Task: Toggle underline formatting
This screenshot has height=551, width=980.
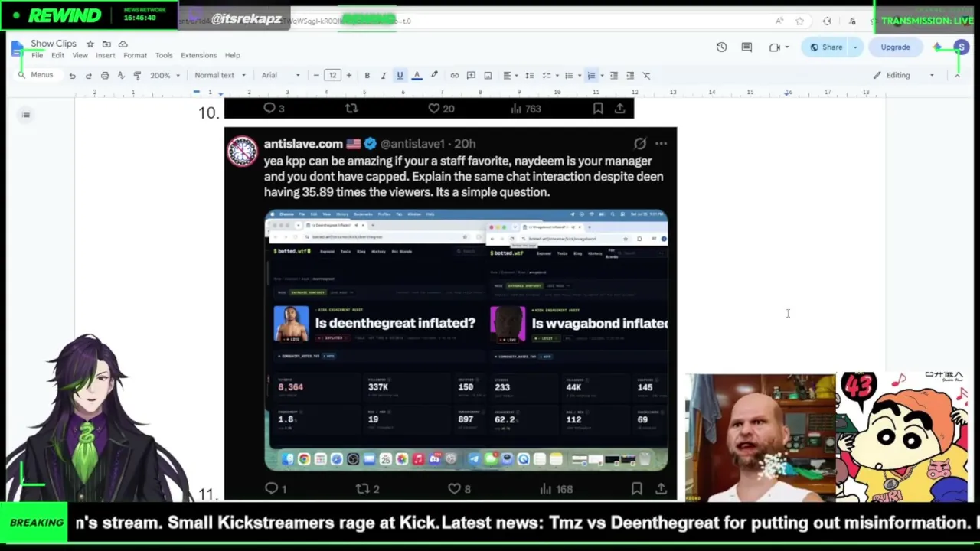Action: pyautogui.click(x=400, y=76)
